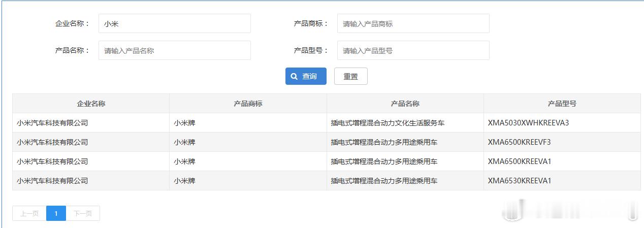The width and height of the screenshot is (644, 228).
Task: Select model XMA5030XWHKREEVA3 cell
Action: [562, 123]
